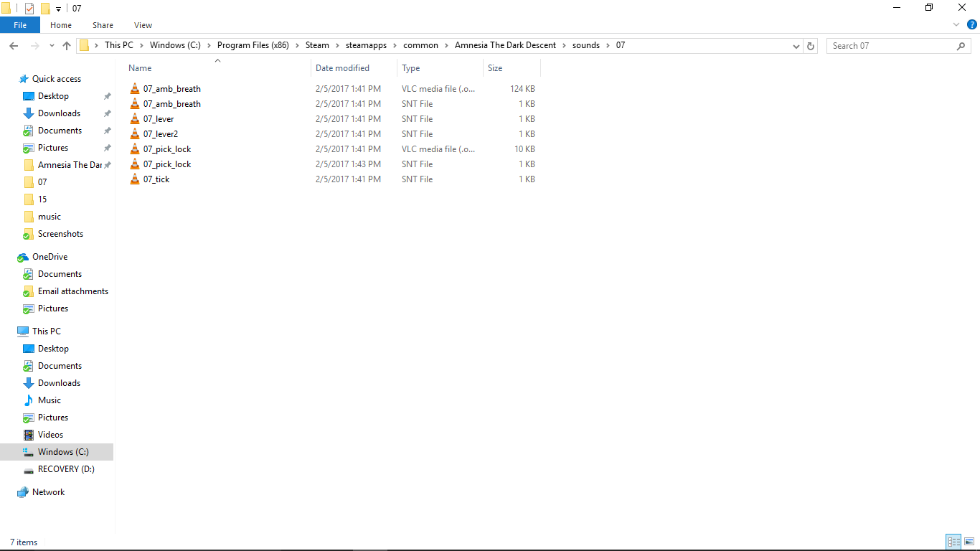Open Quick Access Toolbar customize dropdown
Viewport: 980px width, 551px height.
tap(58, 9)
